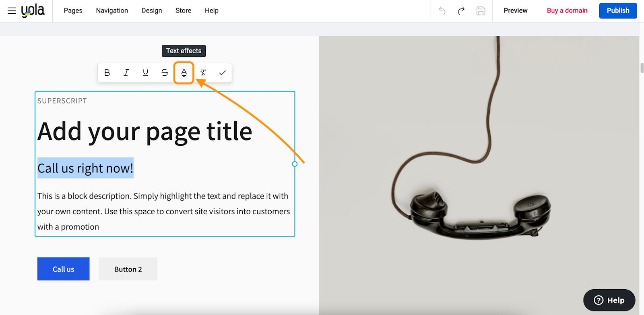Toggle underline formatting in text toolbar

[145, 73]
